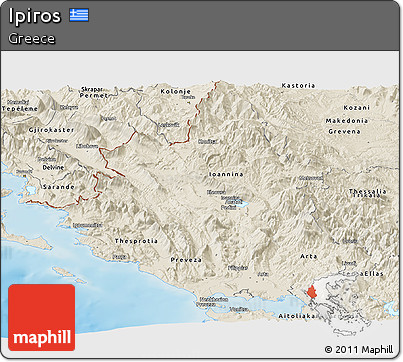
Task: Click the Preveza map label
Action: point(186,260)
